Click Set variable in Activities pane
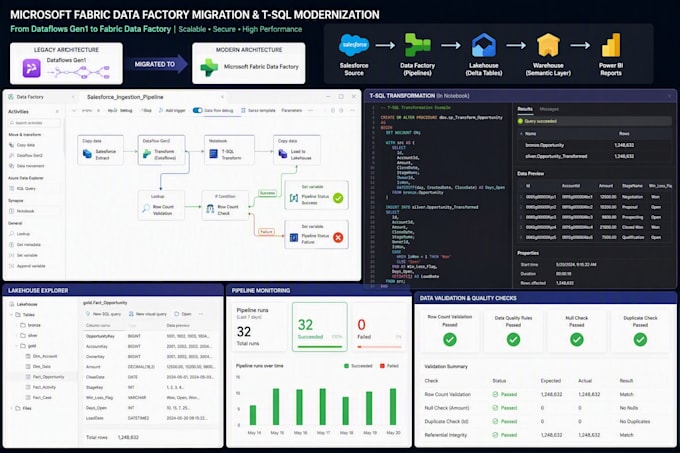 [23, 255]
